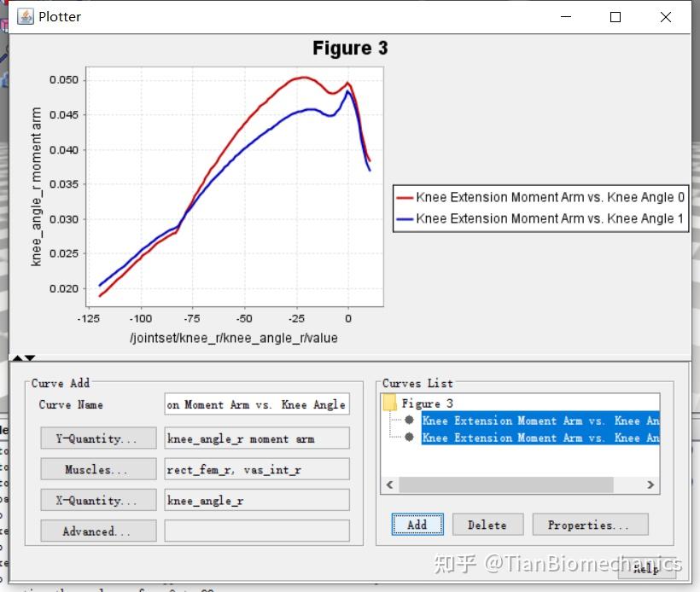Expand the panel with the down-arrow splitter
This screenshot has width=700, height=592.
[x=30, y=357]
